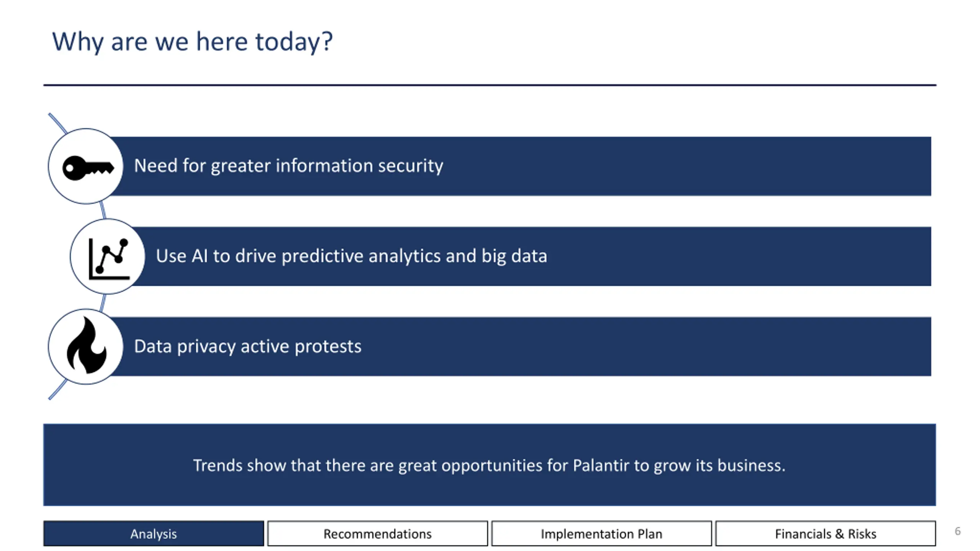980x551 pixels.
Task: Click the arc connector between chart and flame circles
Action: pos(103,302)
